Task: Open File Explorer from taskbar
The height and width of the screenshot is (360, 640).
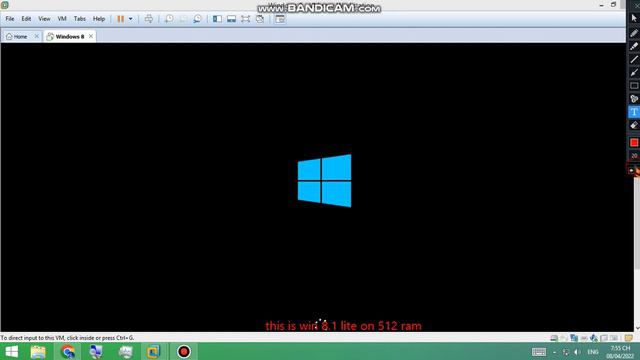Action: pyautogui.click(x=38, y=351)
